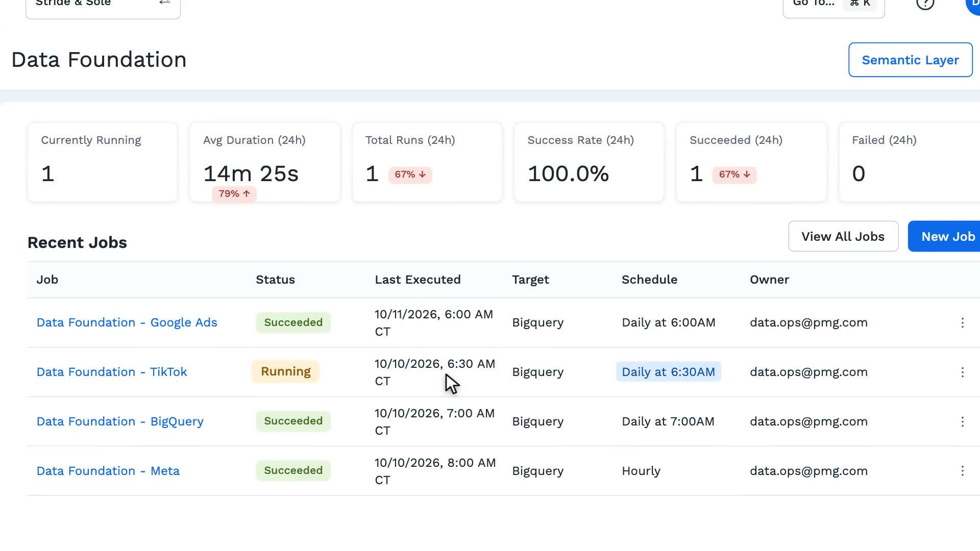Click the Schedule column header
Screen dimensions: 980x551
coord(649,280)
